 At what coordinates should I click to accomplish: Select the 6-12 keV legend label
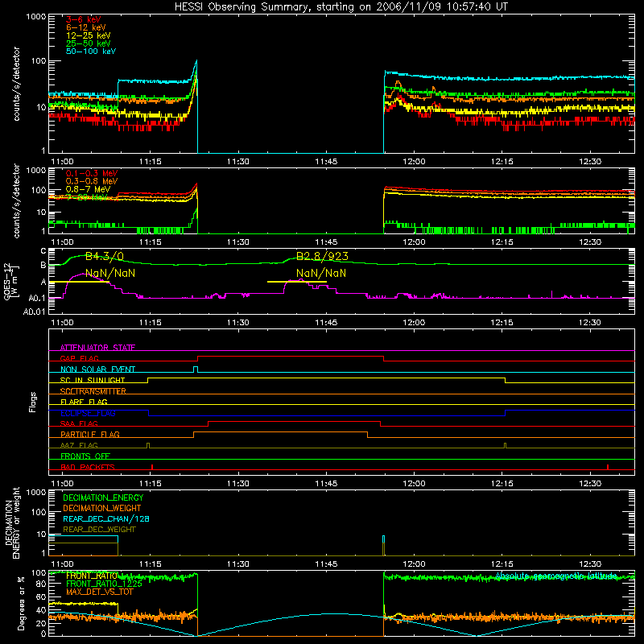coord(86,27)
